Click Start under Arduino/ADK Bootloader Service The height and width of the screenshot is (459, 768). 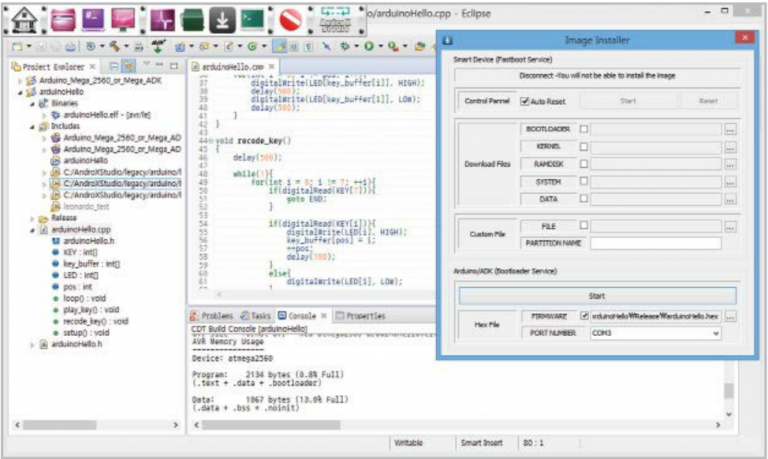click(x=597, y=296)
